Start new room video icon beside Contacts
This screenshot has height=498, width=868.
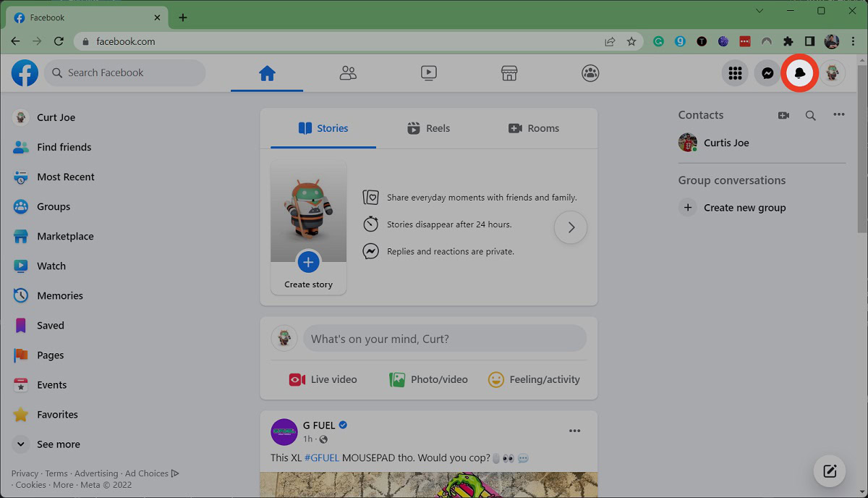[783, 115]
